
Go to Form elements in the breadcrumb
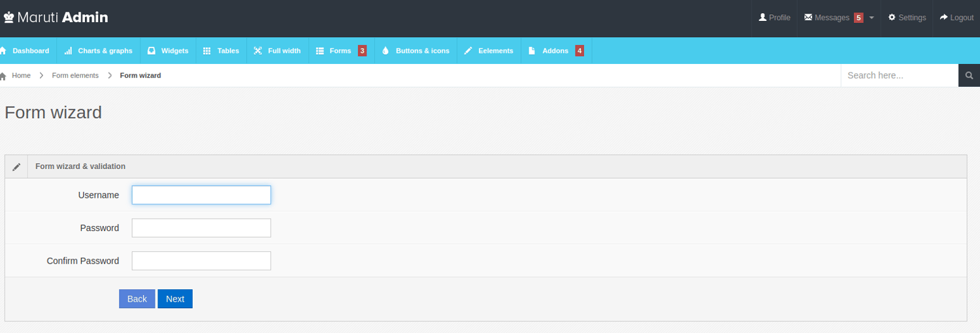pos(75,76)
